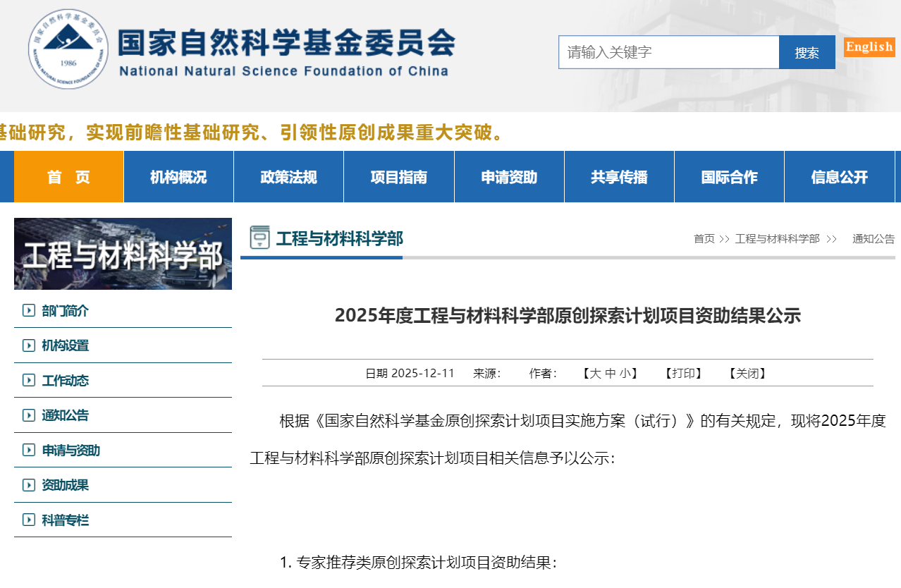This screenshot has width=901, height=588.
Task: Click 工程与材料科学部 in the breadcrumb trail
Action: (x=778, y=238)
